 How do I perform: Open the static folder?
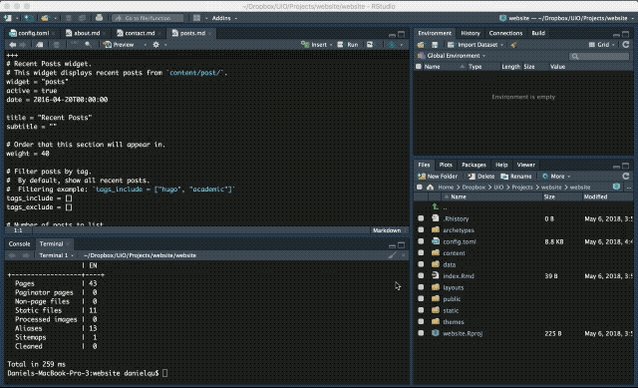pyautogui.click(x=450, y=310)
